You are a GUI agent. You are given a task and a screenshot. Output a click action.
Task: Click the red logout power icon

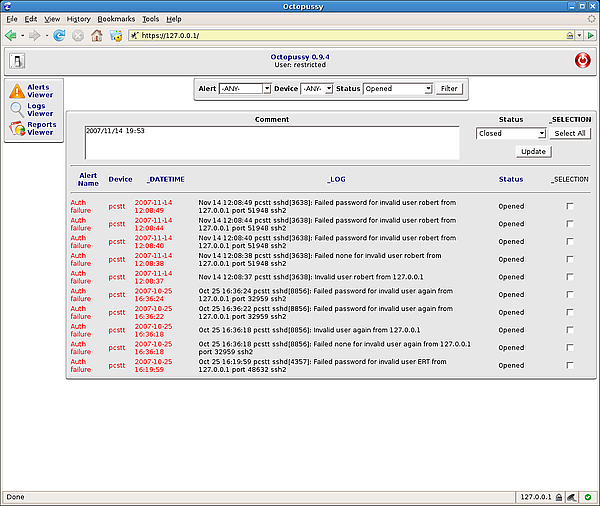[582, 60]
